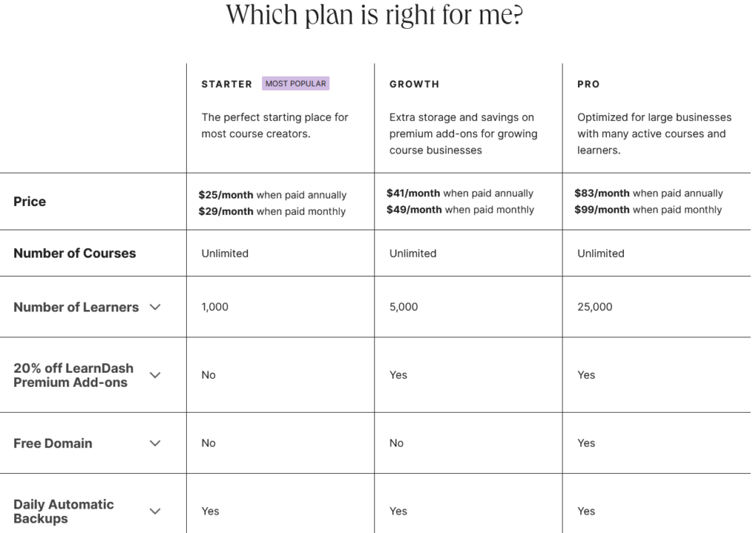The image size is (756, 533).
Task: Click the Daily Automatic Backups label
Action: point(63,512)
